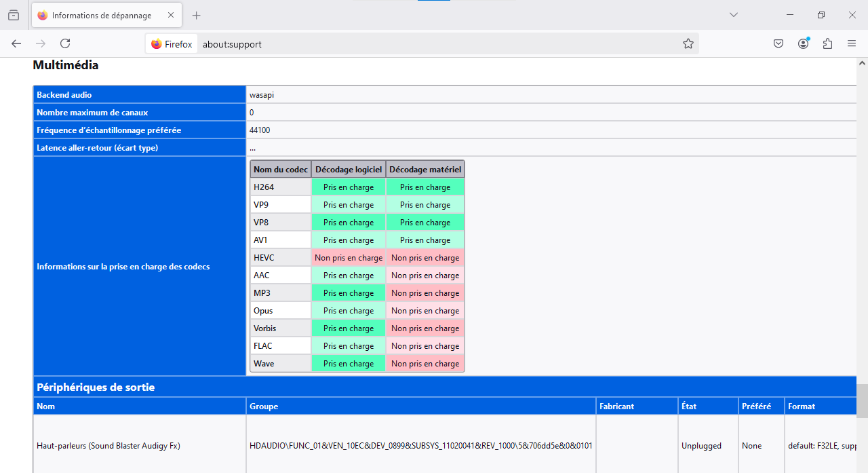The image size is (868, 473).
Task: Click HEVC's Décodage matériel status cell
Action: [425, 258]
